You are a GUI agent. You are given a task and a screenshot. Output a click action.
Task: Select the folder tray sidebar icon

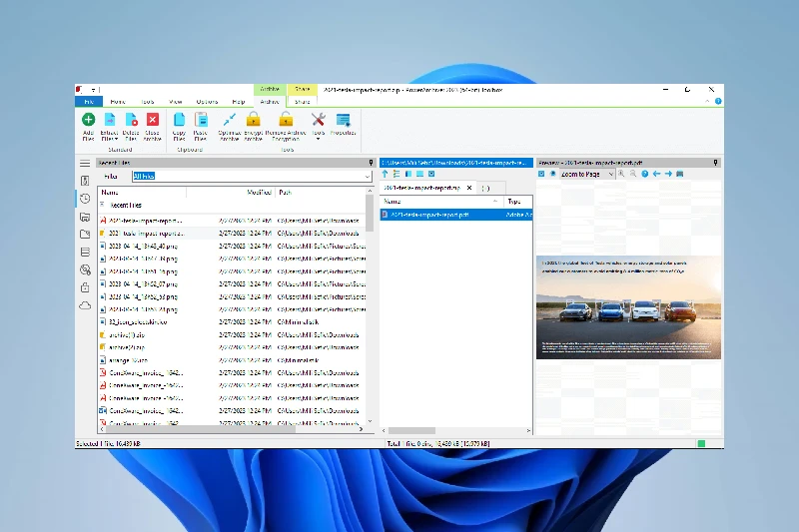tap(85, 217)
